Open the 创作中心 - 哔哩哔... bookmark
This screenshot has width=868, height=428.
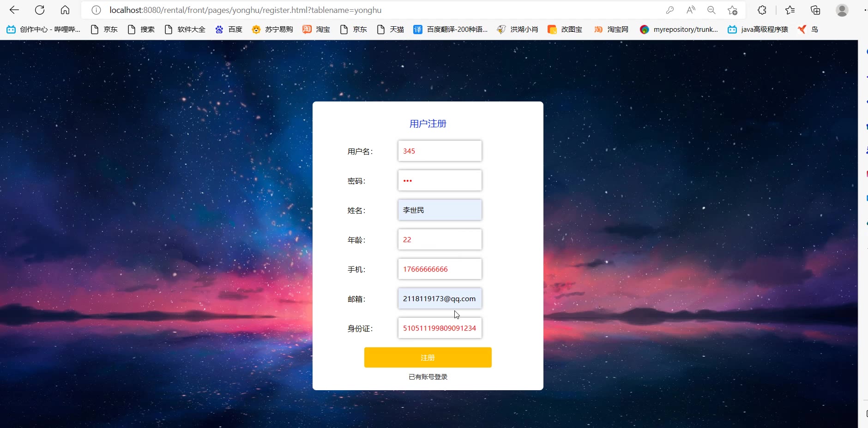(43, 30)
